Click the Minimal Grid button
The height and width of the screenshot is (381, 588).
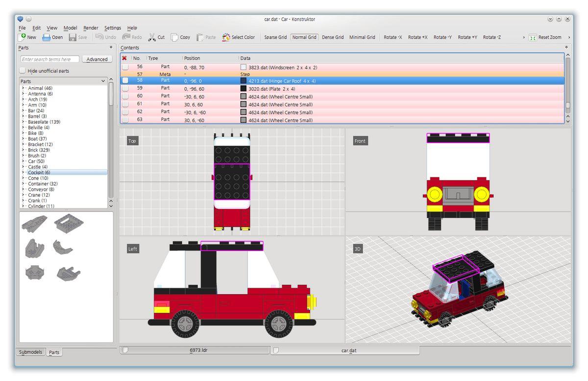(x=362, y=37)
